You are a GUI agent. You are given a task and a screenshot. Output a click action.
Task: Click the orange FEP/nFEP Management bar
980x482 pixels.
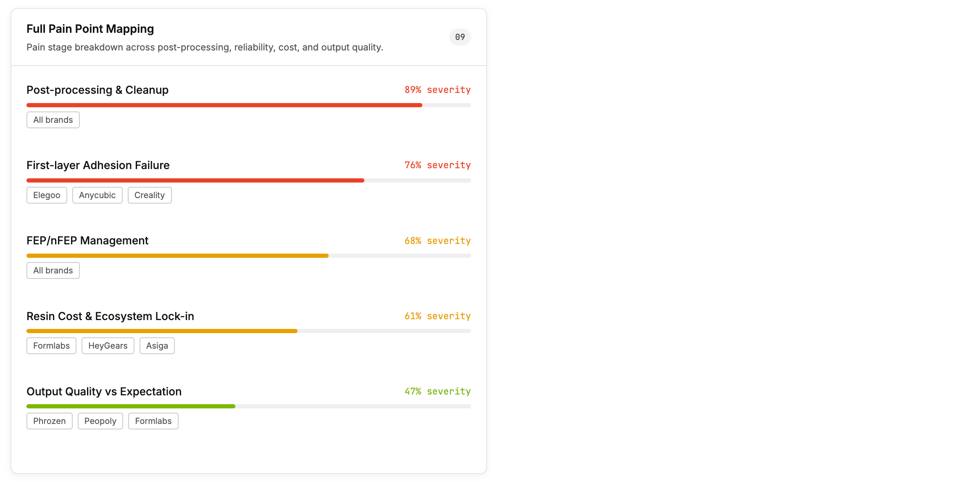click(177, 256)
